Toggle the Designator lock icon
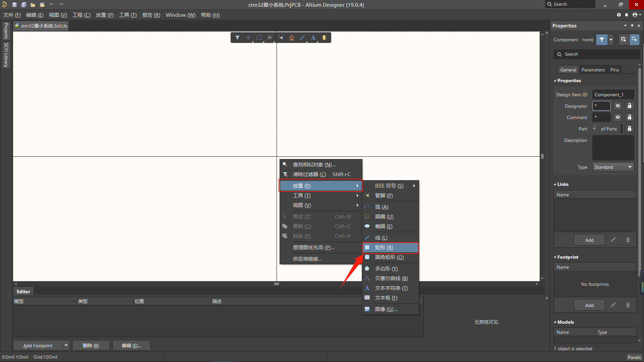The width and height of the screenshot is (644, 362). point(630,106)
